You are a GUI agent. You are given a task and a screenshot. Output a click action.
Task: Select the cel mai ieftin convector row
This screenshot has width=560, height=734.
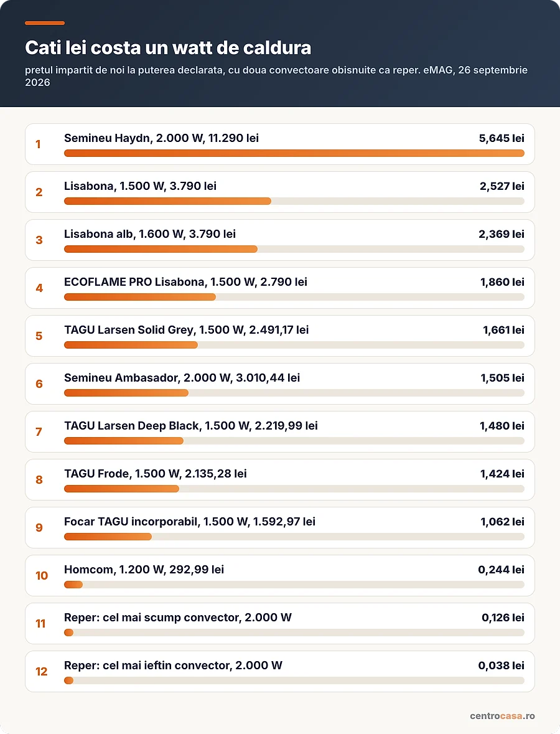coord(280,672)
